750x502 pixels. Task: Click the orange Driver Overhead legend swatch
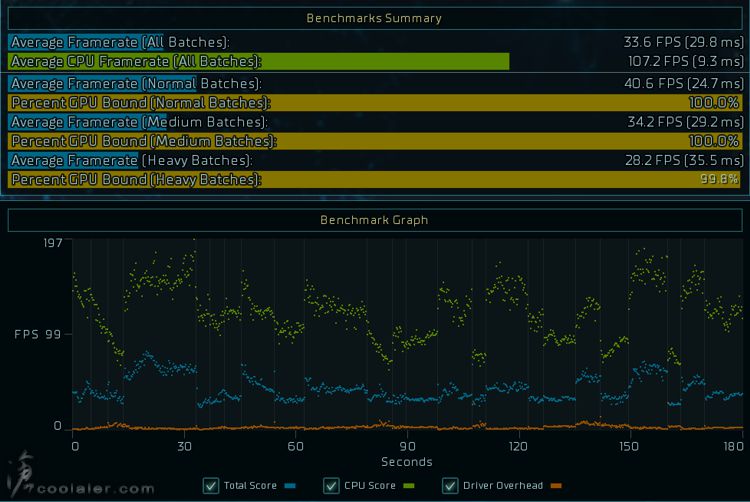point(556,486)
